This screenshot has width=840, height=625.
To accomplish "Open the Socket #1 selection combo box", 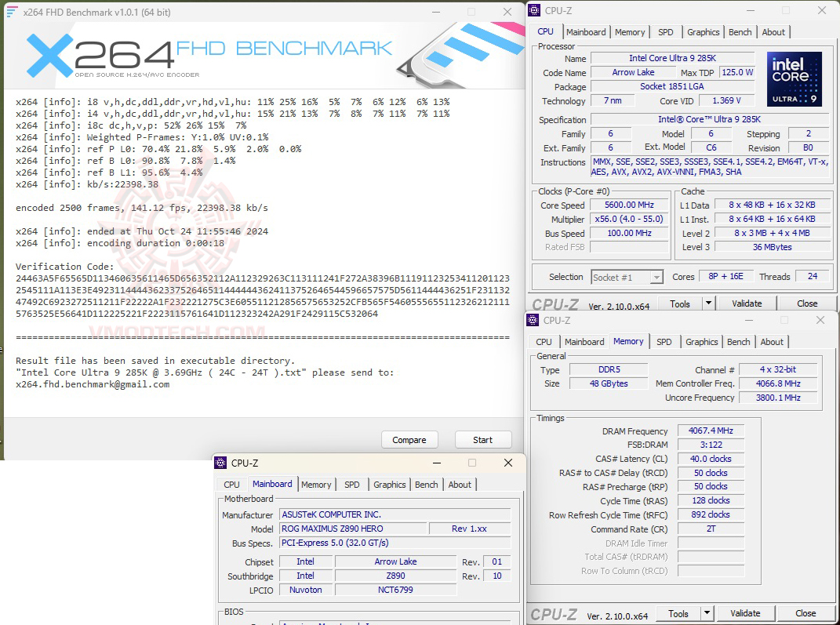I will 627,278.
